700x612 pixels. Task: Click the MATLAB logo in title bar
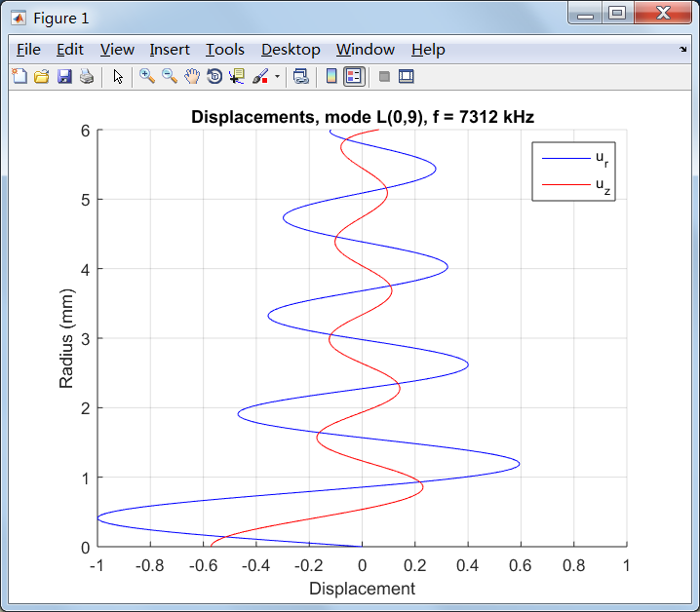pyautogui.click(x=19, y=18)
